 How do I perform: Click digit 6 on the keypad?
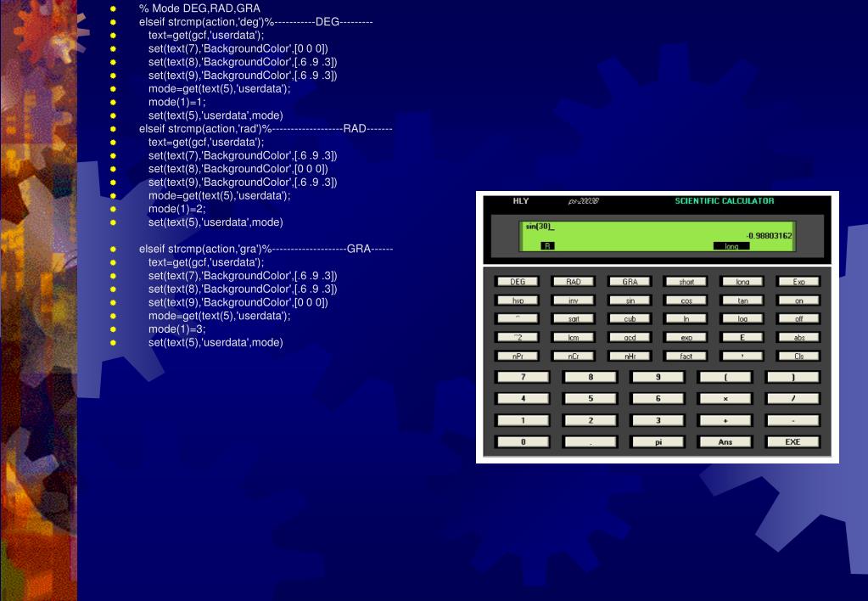(x=658, y=398)
